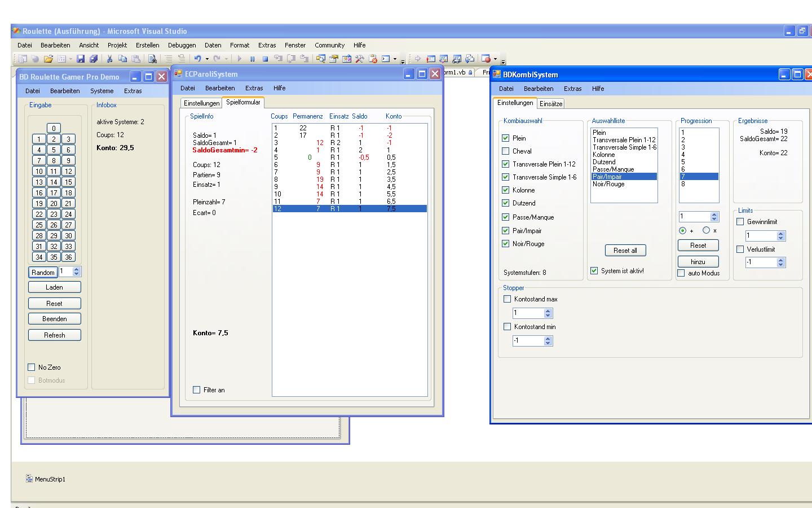Image resolution: width=812 pixels, height=508 pixels.
Task: Expand the breakpoints icon dropdown arrow
Action: coord(495,59)
